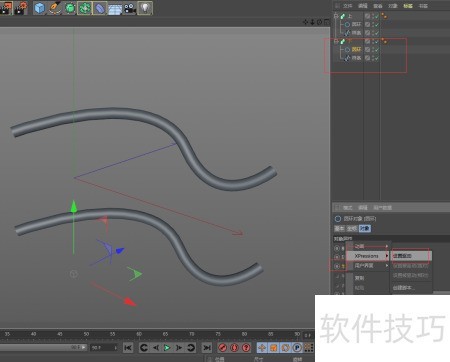The height and width of the screenshot is (362, 450).
Task: Jump to the previous keyframe
Action: 144,348
